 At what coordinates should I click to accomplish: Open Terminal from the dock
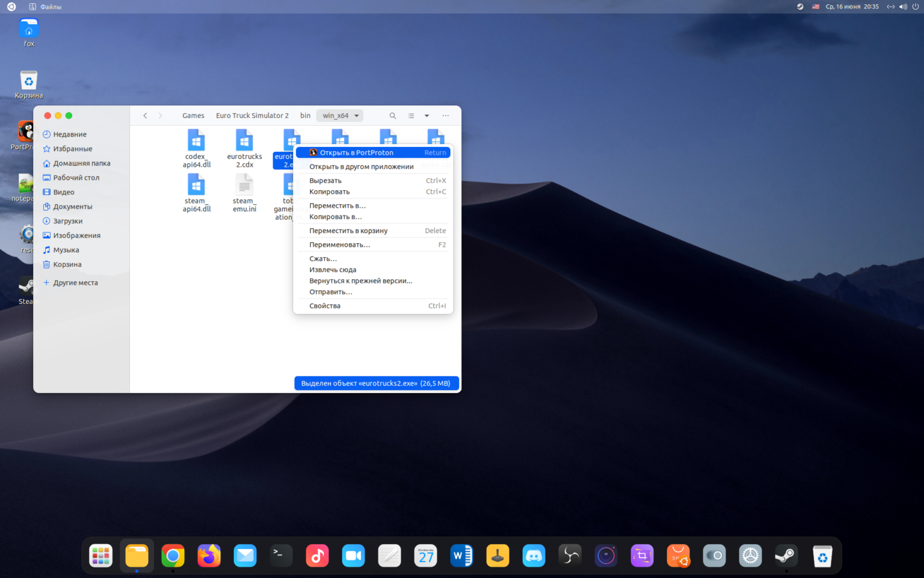tap(281, 556)
